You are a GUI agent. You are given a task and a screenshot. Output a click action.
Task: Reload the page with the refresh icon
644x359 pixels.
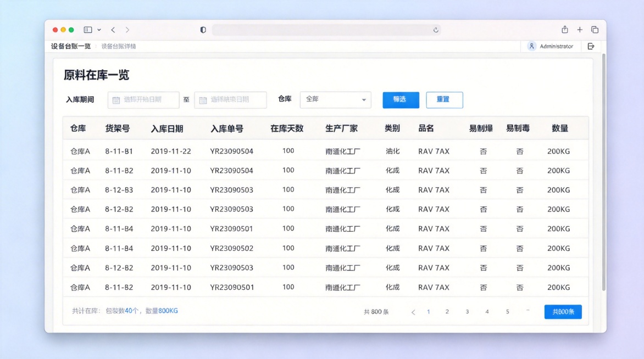(436, 30)
